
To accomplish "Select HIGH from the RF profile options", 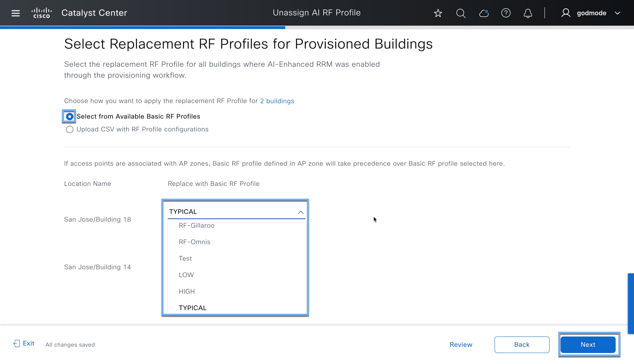I will [187, 291].
